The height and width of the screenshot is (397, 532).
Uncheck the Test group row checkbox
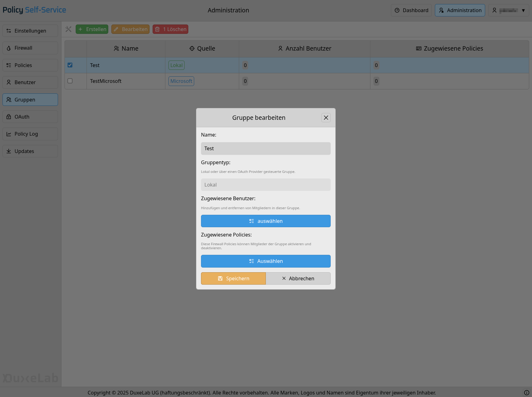[70, 65]
